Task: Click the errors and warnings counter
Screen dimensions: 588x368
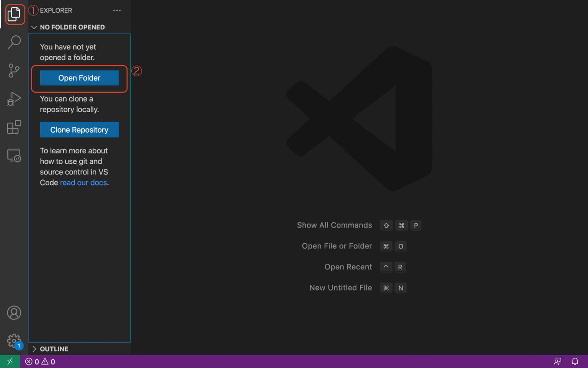Action: coord(39,361)
